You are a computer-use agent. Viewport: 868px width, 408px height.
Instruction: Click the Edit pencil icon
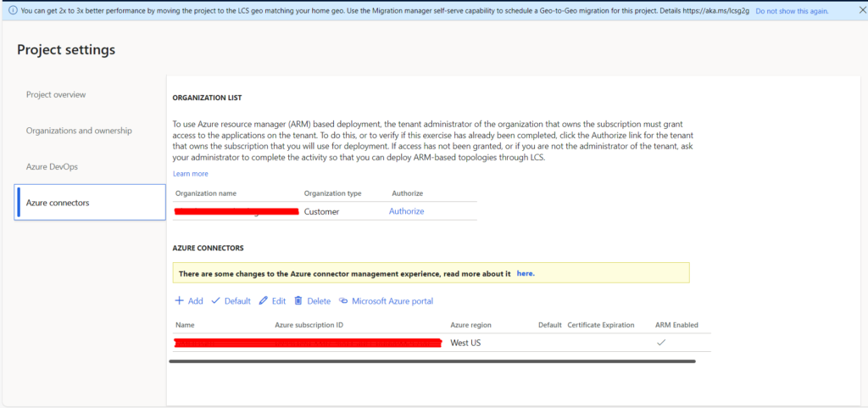pos(264,300)
